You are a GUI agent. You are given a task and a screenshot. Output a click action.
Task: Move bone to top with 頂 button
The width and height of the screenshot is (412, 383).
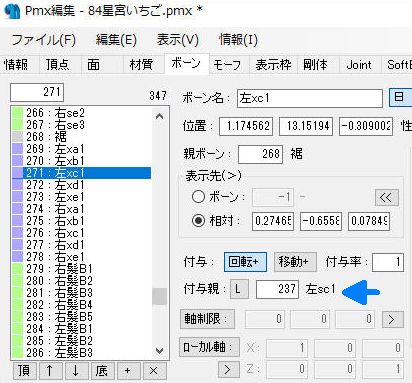24,371
